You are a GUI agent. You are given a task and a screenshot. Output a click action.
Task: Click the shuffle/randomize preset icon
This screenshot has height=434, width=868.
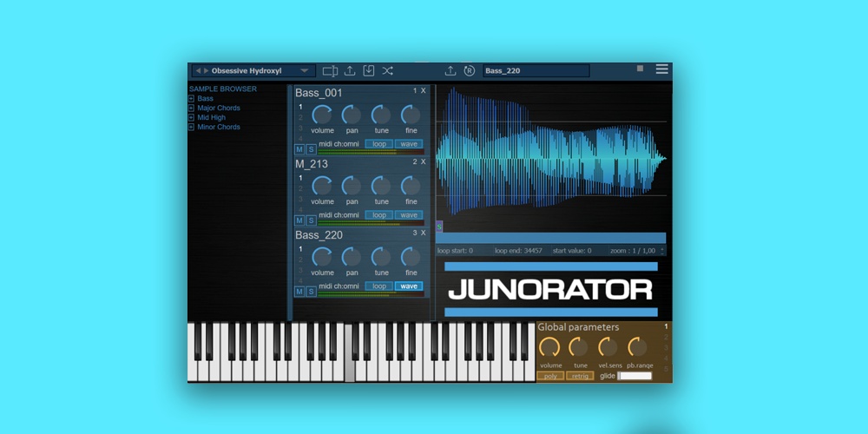coord(388,71)
